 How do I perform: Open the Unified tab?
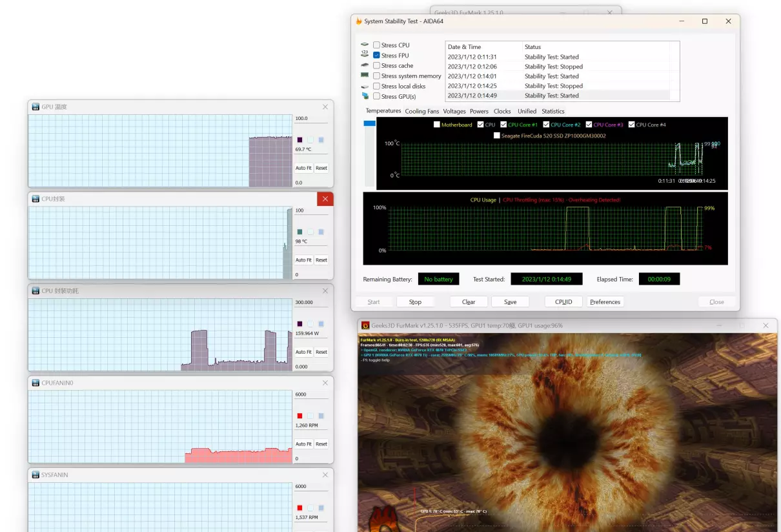[x=527, y=112]
